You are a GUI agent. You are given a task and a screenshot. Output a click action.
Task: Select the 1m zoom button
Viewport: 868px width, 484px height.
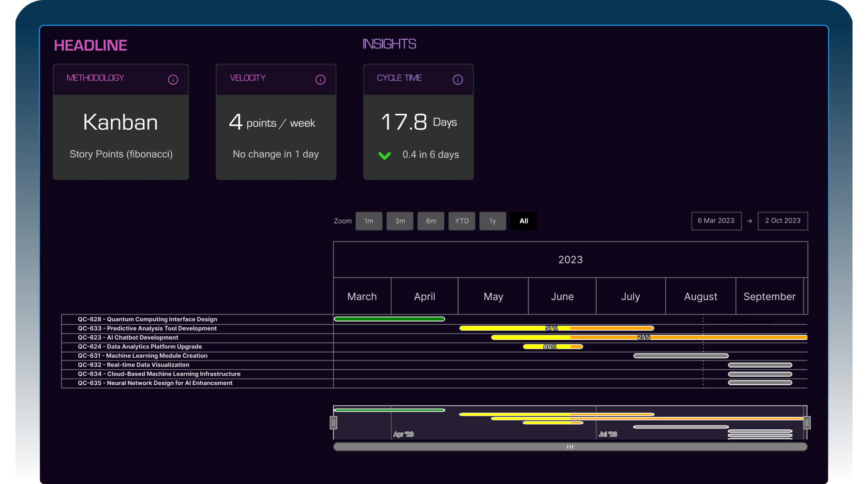click(369, 221)
